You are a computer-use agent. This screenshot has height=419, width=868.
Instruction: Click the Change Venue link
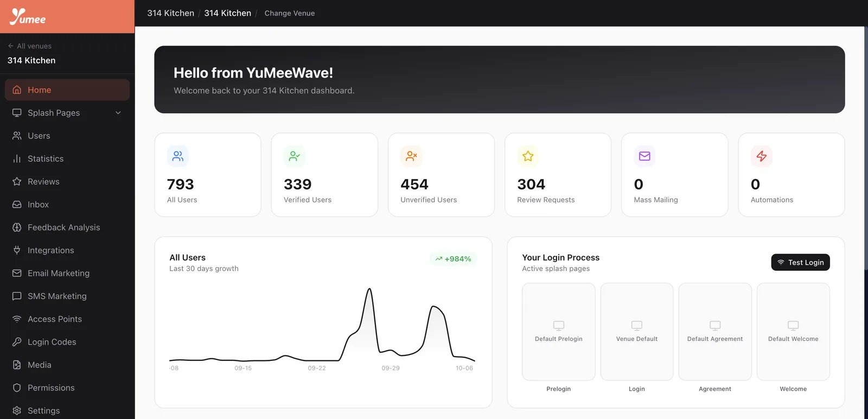tap(290, 13)
